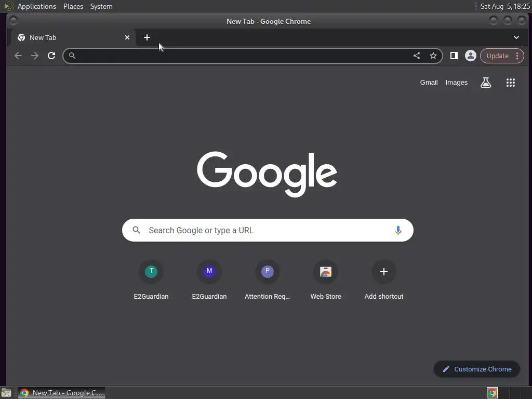Open the profile avatar menu
The height and width of the screenshot is (399, 532).
point(470,56)
